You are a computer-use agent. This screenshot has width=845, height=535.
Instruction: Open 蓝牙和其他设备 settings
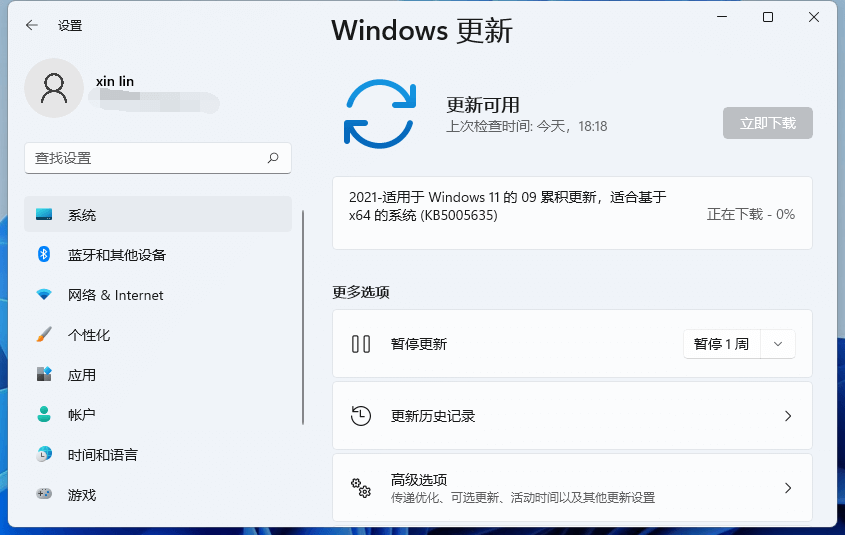158,254
